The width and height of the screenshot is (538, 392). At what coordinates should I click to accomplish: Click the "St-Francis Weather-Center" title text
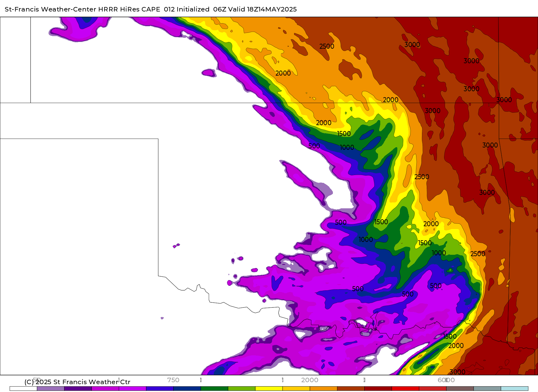50,9
